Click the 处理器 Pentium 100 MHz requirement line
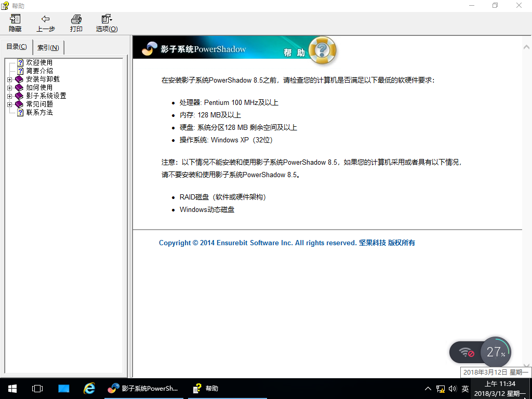The height and width of the screenshot is (399, 532). pyautogui.click(x=229, y=102)
